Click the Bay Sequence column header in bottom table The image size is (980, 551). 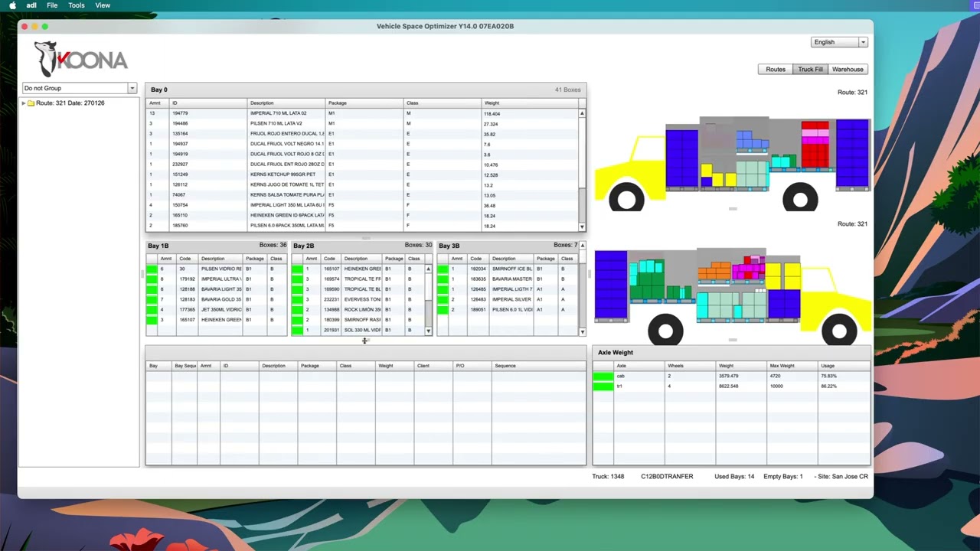[x=185, y=366]
